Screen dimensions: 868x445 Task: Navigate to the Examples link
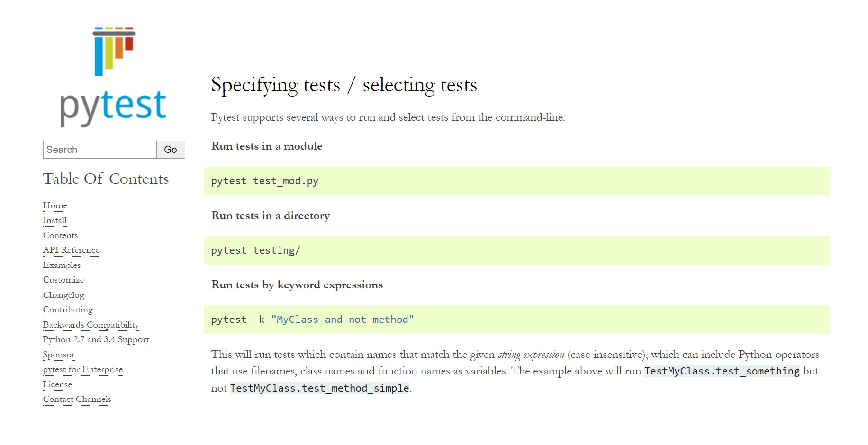tap(62, 265)
